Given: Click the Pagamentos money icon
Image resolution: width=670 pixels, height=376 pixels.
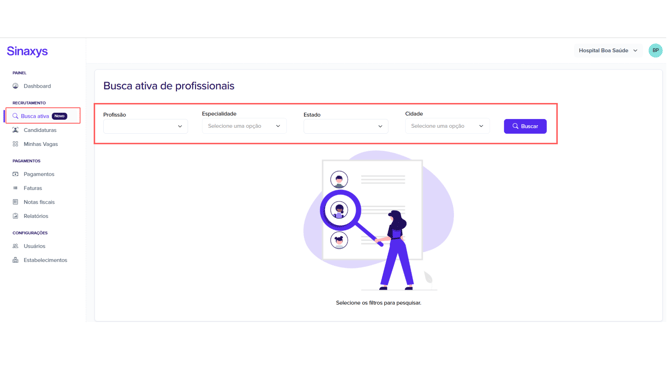Looking at the screenshot, I should pyautogui.click(x=15, y=174).
